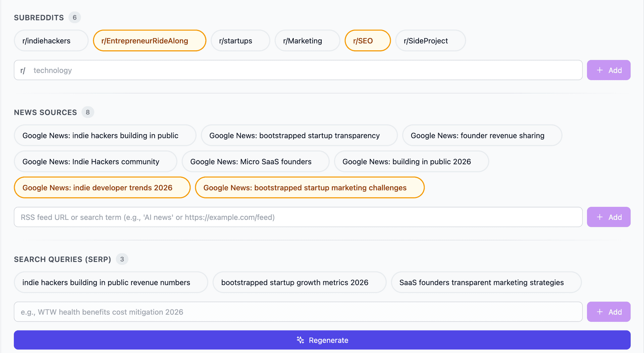
Task: Click the sparkle icon on the Regenerate button
Action: 300,340
